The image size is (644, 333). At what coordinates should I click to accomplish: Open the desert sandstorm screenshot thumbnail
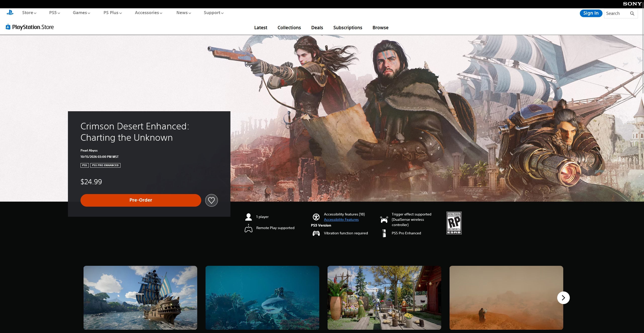[x=506, y=298]
